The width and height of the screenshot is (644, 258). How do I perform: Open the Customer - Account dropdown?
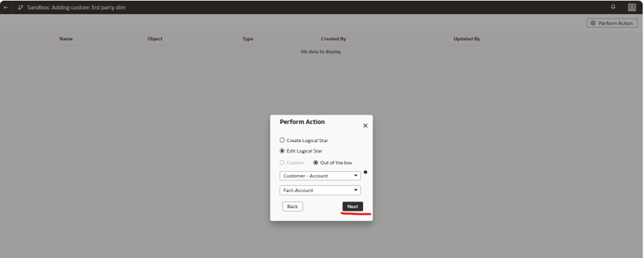[x=320, y=176]
